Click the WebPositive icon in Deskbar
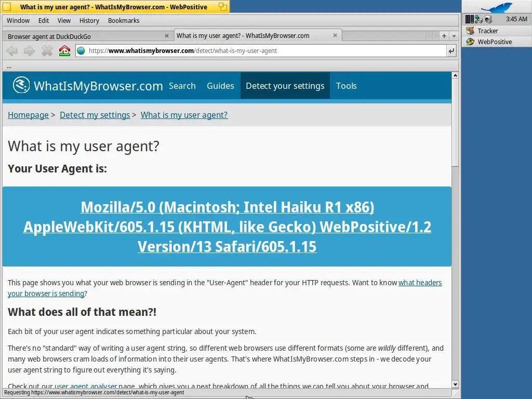532x399 pixels. 470,42
